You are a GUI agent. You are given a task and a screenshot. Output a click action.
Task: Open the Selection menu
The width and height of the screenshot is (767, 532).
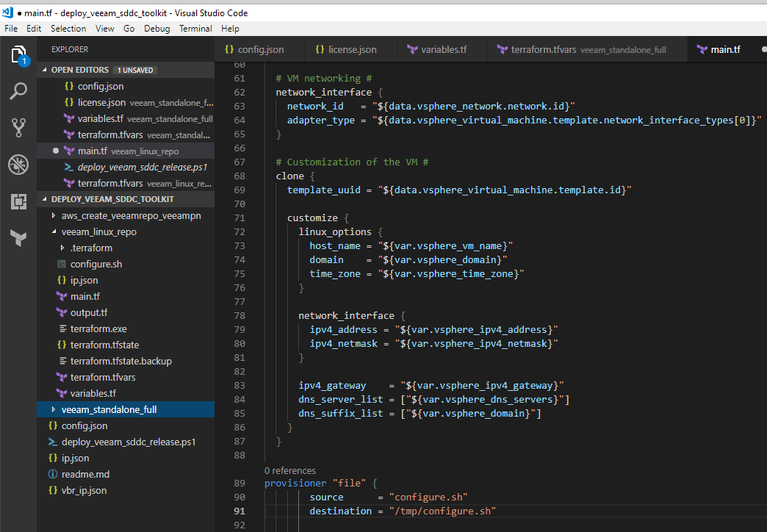pyautogui.click(x=68, y=29)
